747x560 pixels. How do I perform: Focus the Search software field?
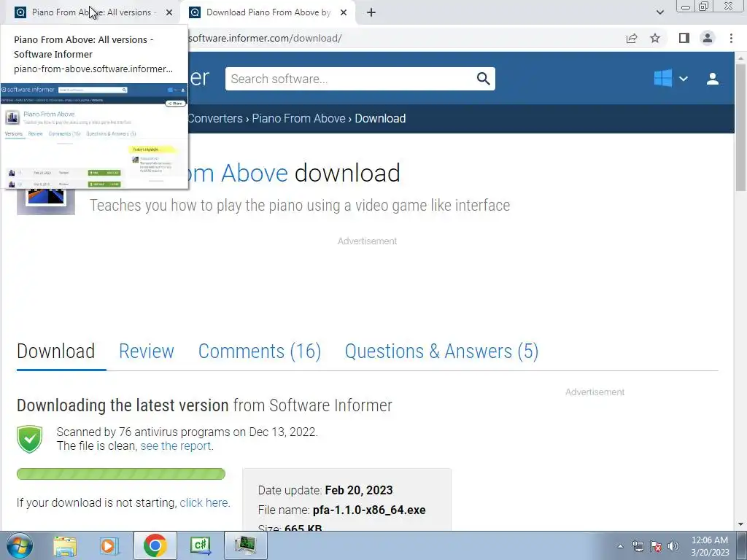351,79
